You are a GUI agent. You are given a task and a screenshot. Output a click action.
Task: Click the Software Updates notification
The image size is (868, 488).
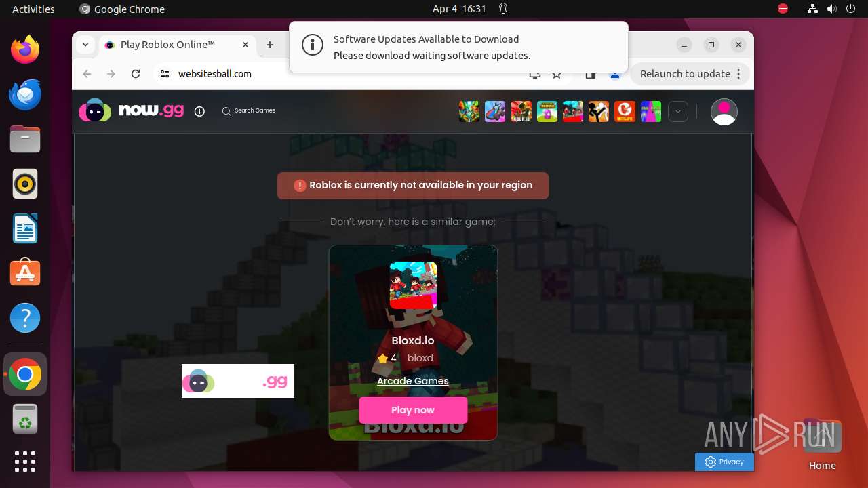[458, 47]
